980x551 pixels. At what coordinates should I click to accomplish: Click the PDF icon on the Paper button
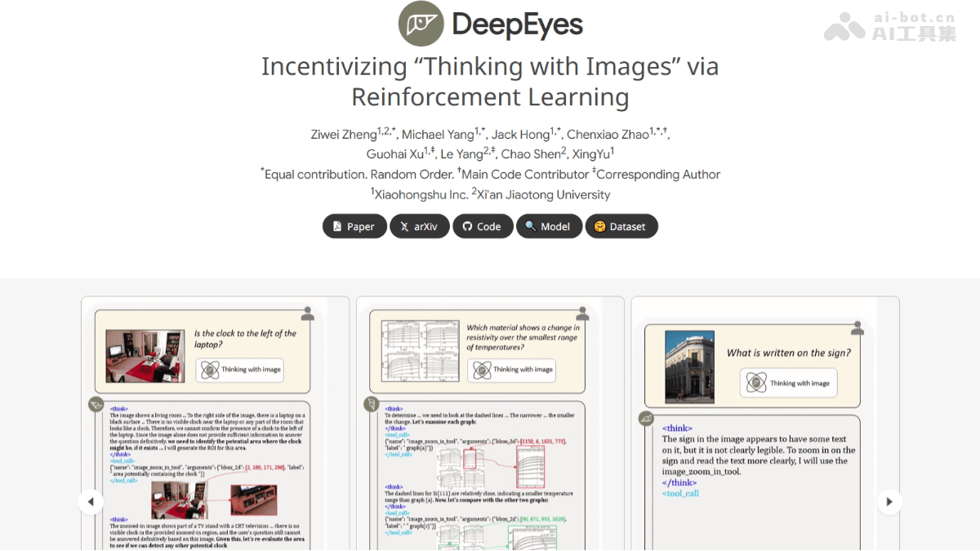[336, 226]
